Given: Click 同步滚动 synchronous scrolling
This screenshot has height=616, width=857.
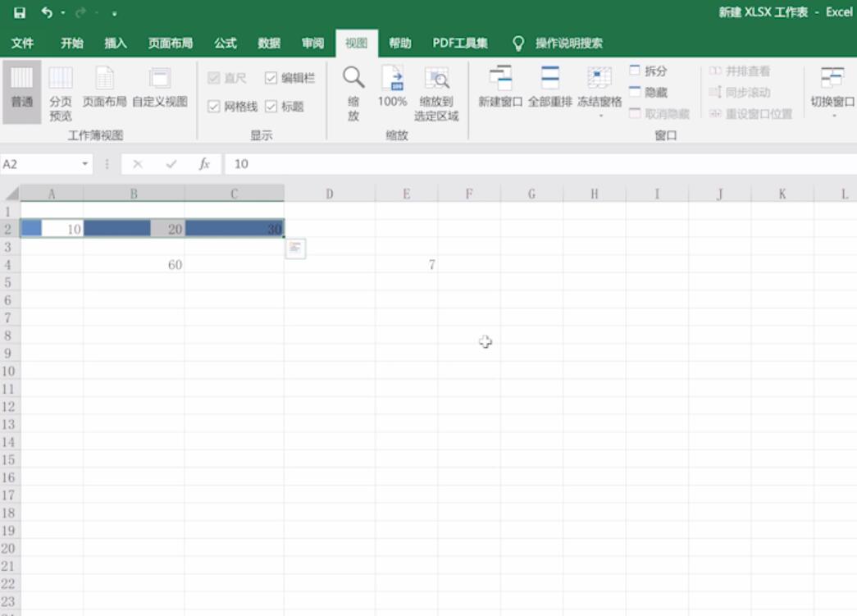Looking at the screenshot, I should pos(740,93).
